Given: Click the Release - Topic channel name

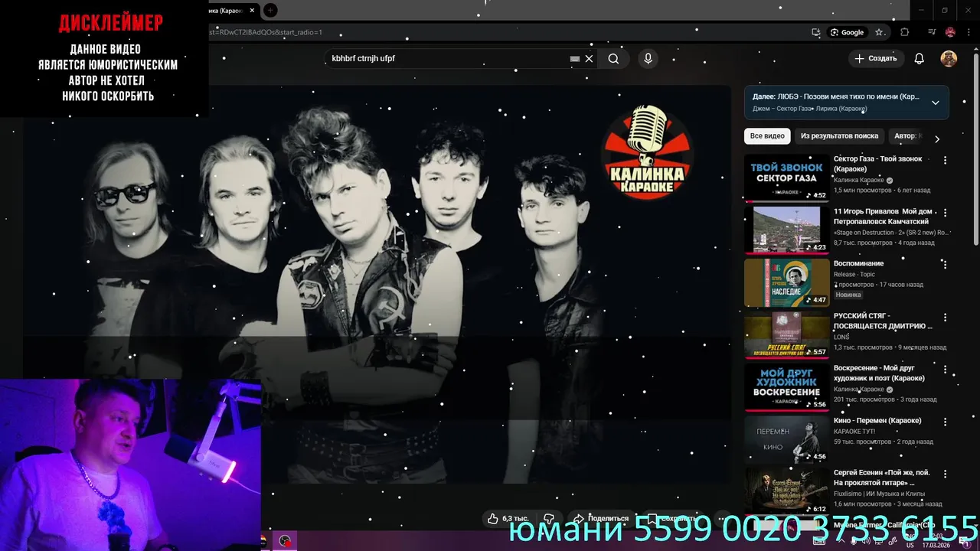Looking at the screenshot, I should (x=854, y=274).
